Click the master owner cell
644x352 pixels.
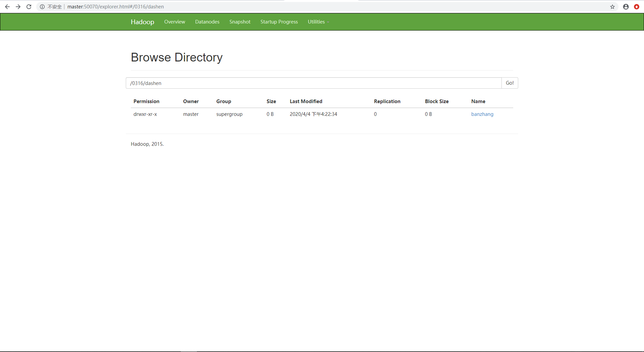(191, 114)
